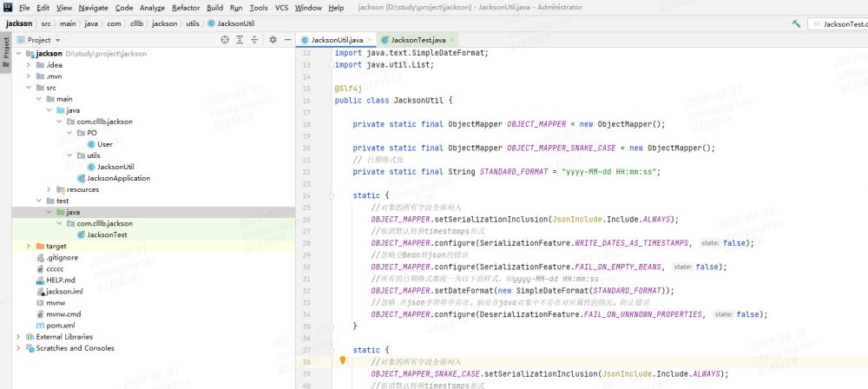Viewport: 868px width, 389px height.
Task: Expand the target folder
Action: pos(29,246)
